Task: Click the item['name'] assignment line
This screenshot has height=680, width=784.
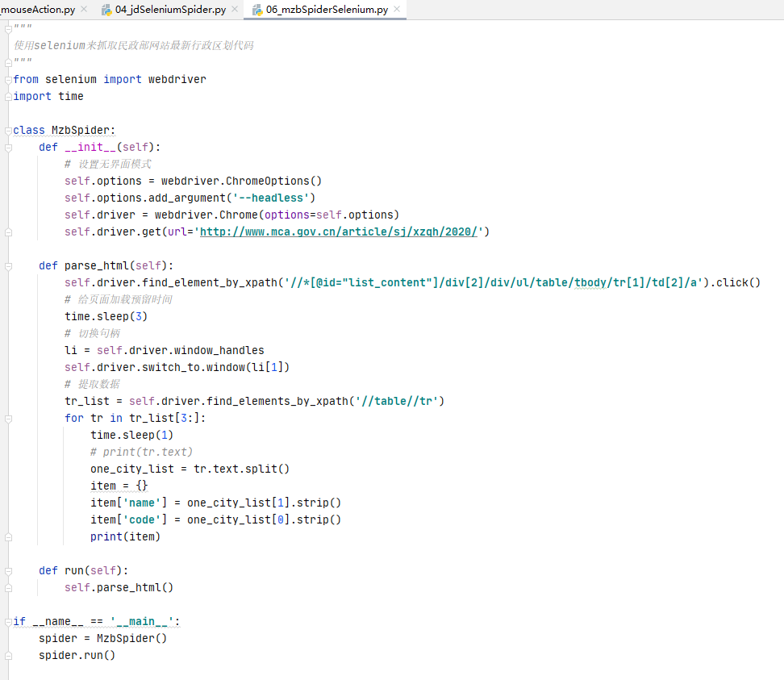Action: pyautogui.click(x=216, y=503)
